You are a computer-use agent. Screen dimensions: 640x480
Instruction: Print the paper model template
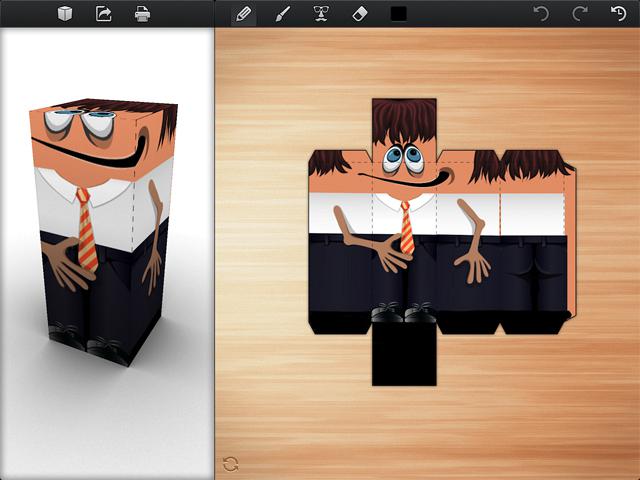coord(142,14)
